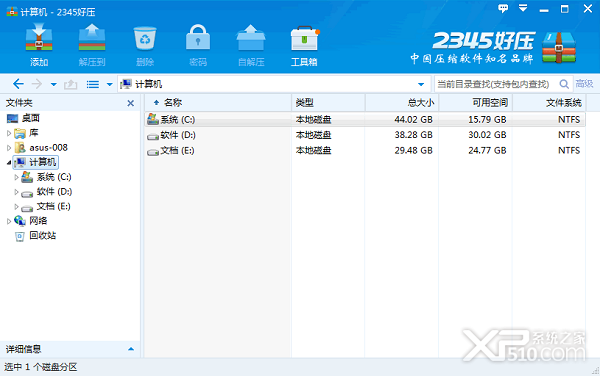Close the 文件夹 folder panel
This screenshot has width=600, height=376.
[130, 103]
